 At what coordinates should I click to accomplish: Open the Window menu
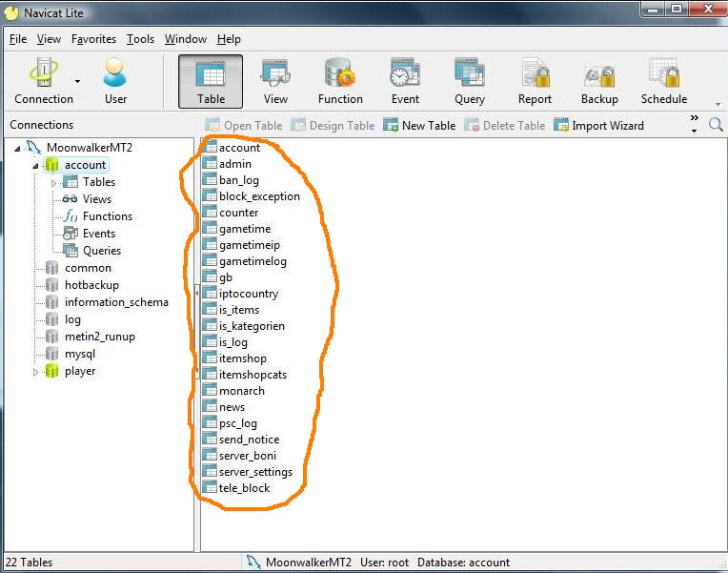185,39
